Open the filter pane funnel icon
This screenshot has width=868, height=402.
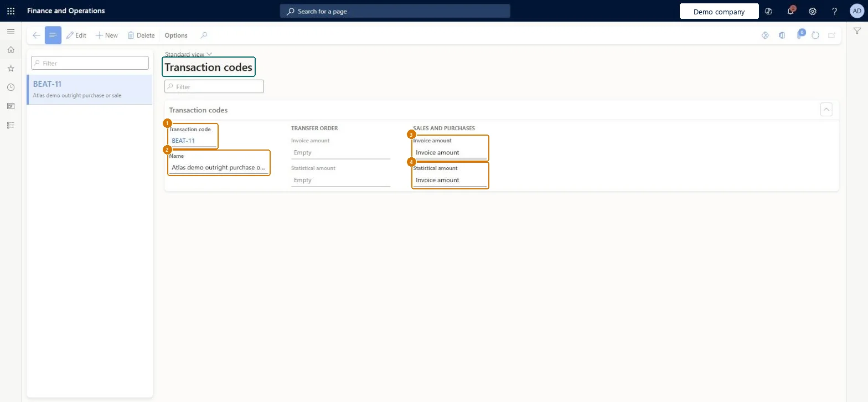(857, 32)
